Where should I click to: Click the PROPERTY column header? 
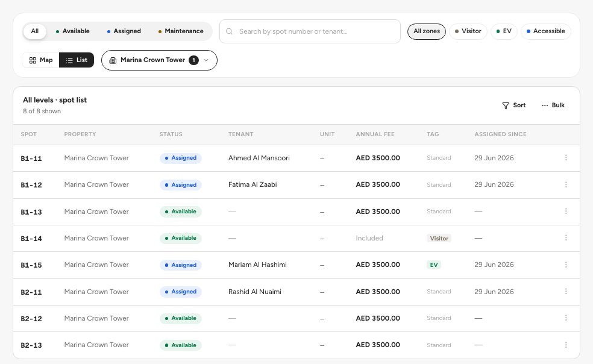(x=80, y=134)
